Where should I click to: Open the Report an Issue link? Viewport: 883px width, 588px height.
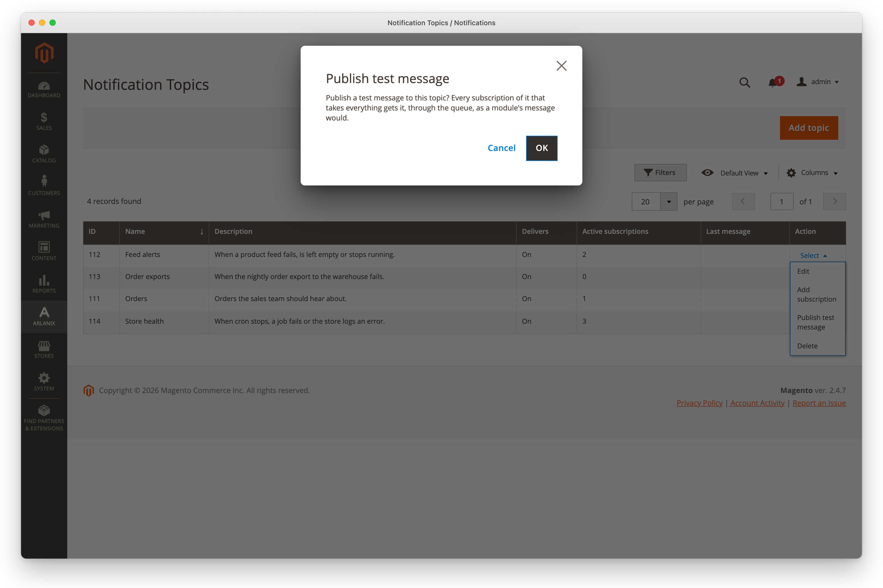(x=819, y=403)
